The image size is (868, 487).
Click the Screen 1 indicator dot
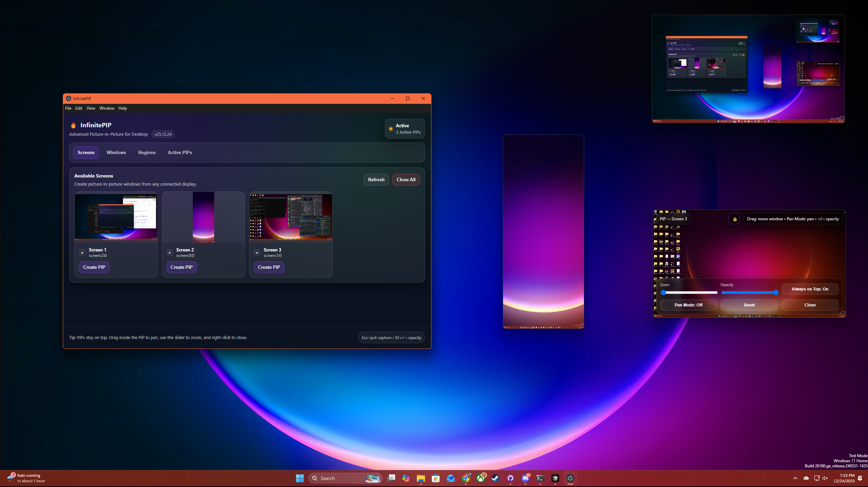tap(82, 252)
